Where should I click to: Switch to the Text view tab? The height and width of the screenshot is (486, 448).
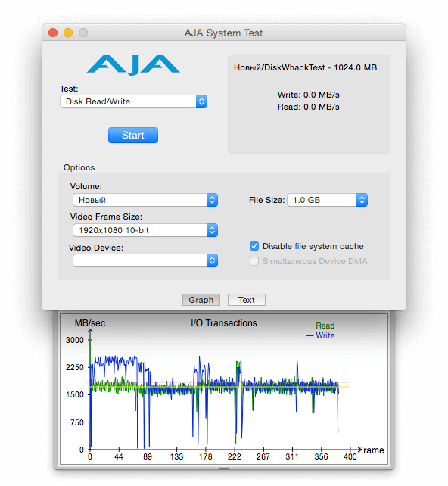coord(246,300)
